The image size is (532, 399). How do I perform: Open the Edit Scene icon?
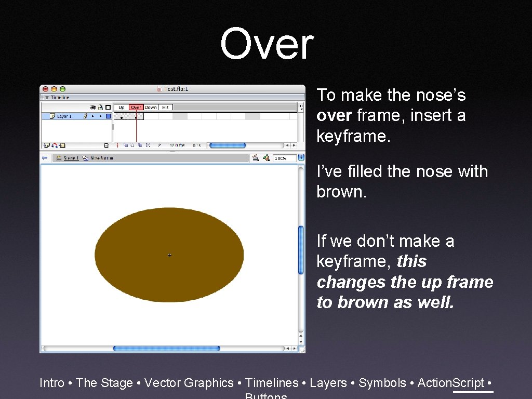pos(256,158)
